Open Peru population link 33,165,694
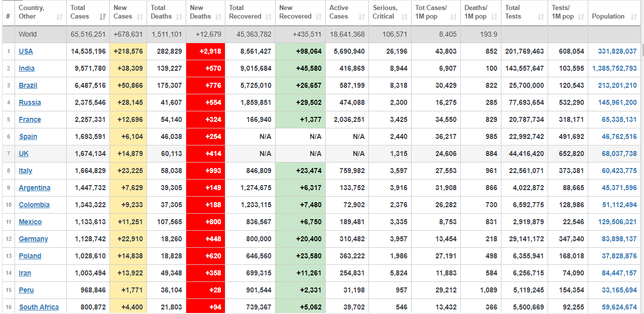 619,290
